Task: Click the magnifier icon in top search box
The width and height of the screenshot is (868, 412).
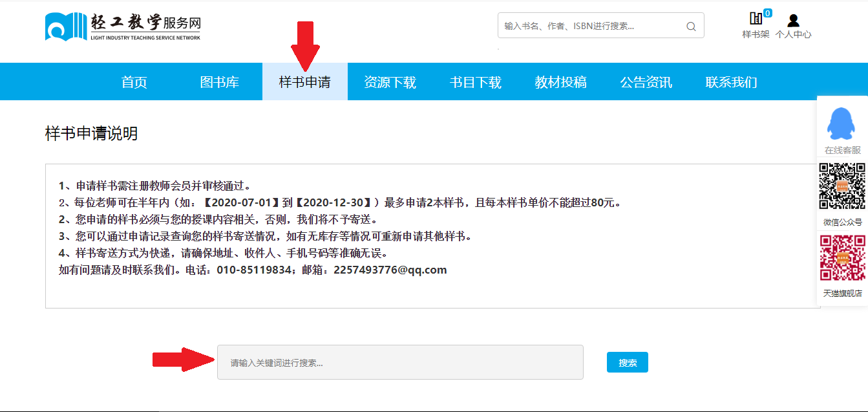Action: [691, 27]
